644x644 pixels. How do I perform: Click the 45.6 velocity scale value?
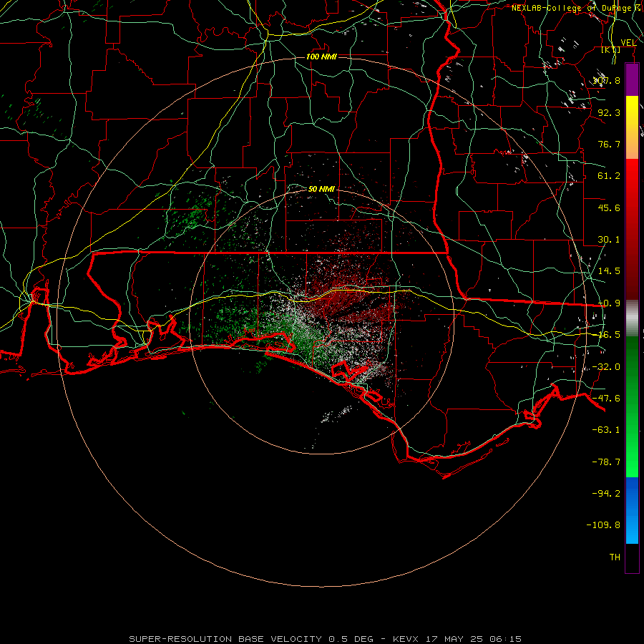[609, 208]
